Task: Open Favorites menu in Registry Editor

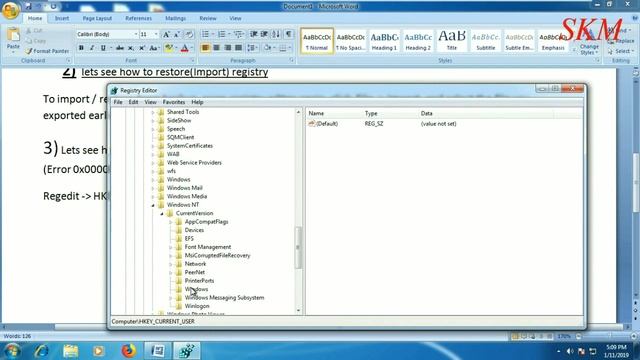Action: coord(174,102)
